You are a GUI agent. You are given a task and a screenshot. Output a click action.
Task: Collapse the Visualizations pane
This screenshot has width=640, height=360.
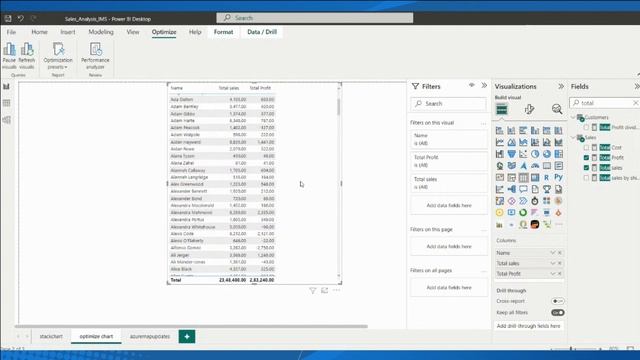pos(561,87)
